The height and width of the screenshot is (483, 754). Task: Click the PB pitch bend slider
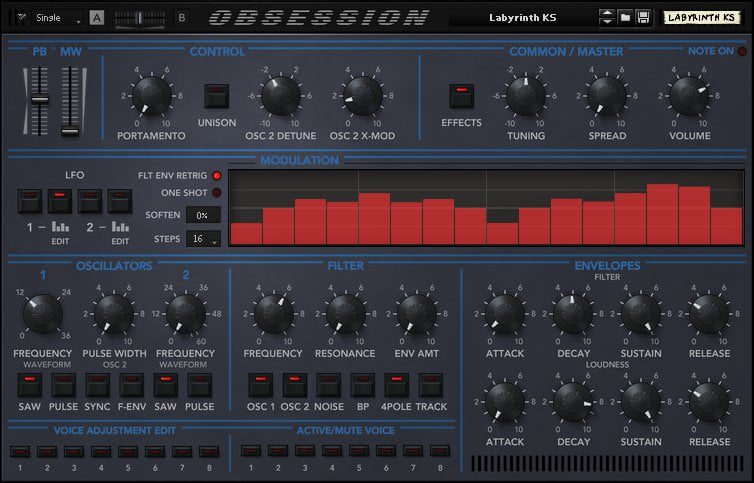39,101
